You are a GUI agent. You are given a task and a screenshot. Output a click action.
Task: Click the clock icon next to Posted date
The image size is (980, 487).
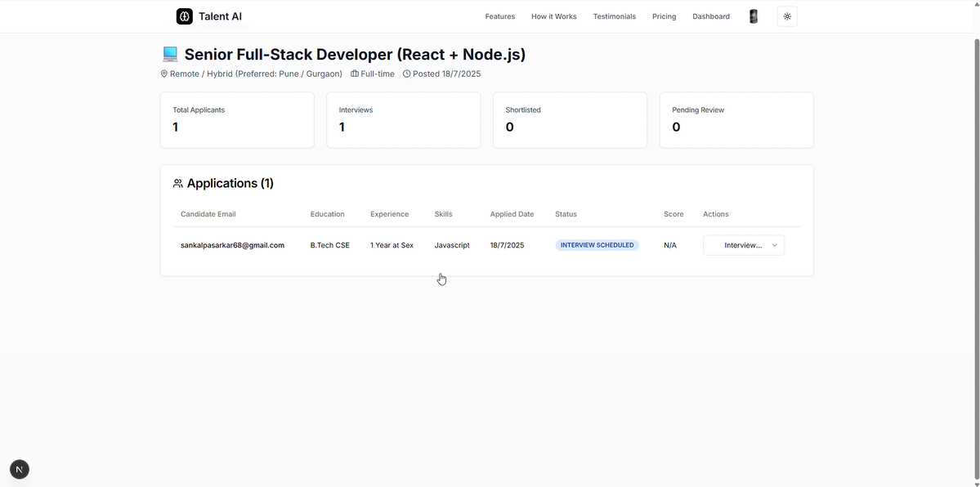coord(407,74)
